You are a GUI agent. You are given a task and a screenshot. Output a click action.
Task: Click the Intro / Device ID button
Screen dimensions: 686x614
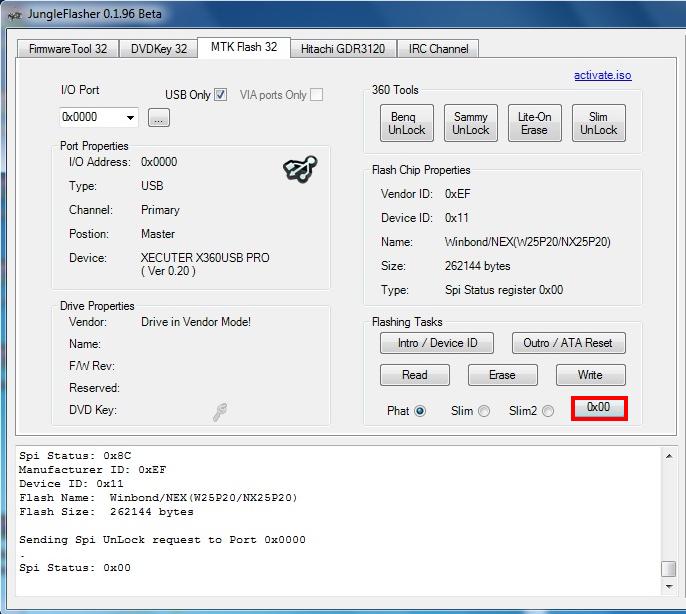[x=437, y=343]
